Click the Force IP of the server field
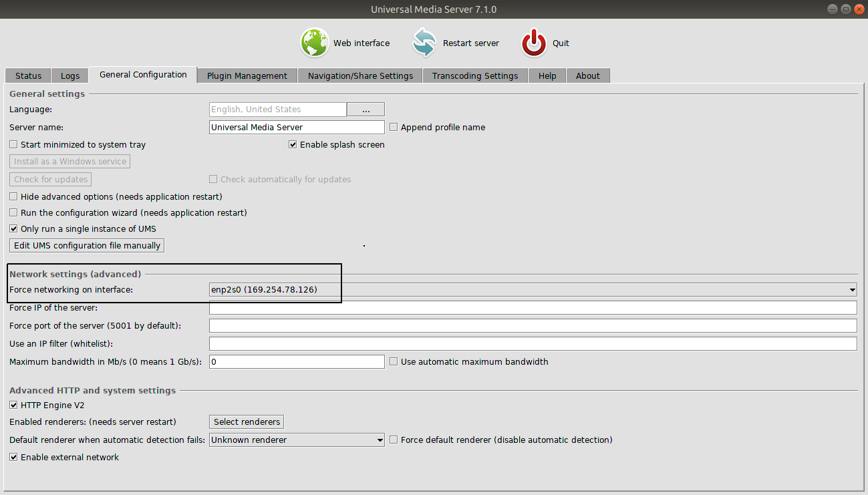Image resolution: width=868 pixels, height=495 pixels. click(x=533, y=307)
